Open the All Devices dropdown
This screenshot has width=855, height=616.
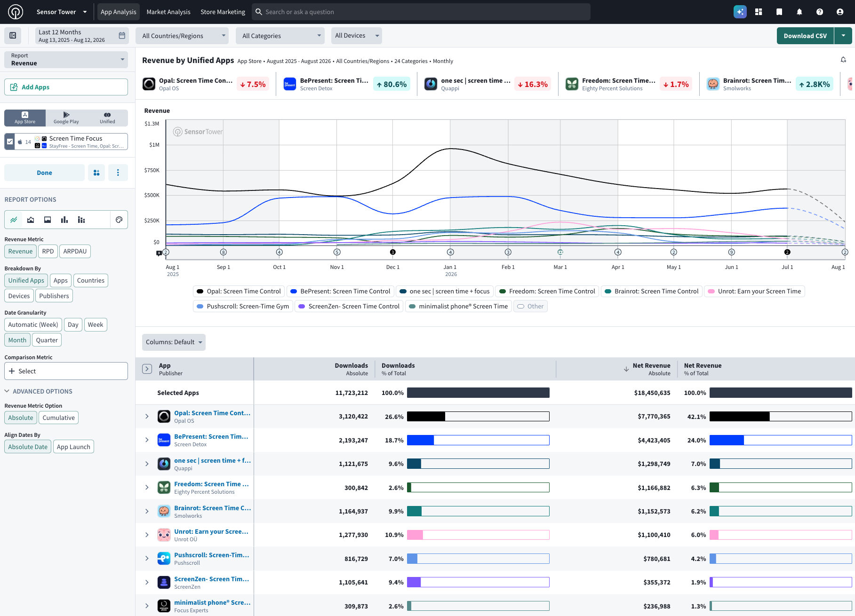coord(357,36)
